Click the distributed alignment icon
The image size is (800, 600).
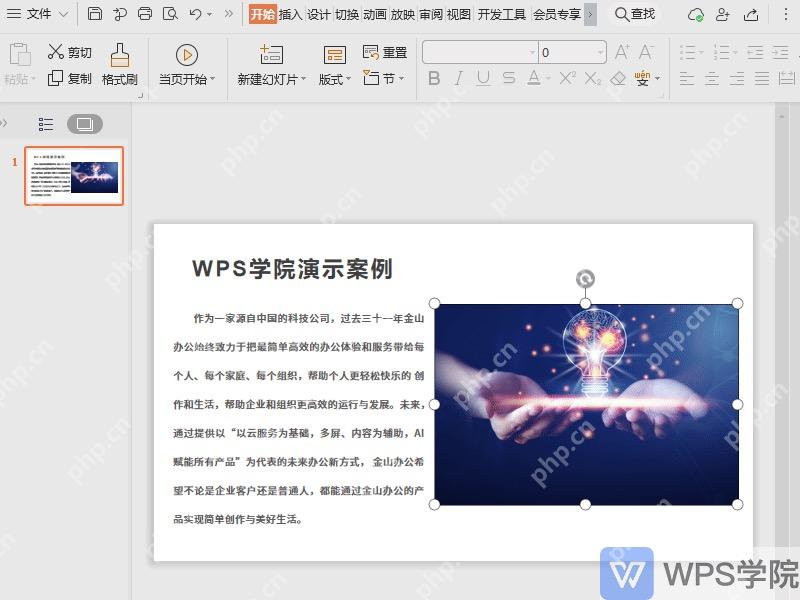click(x=787, y=79)
